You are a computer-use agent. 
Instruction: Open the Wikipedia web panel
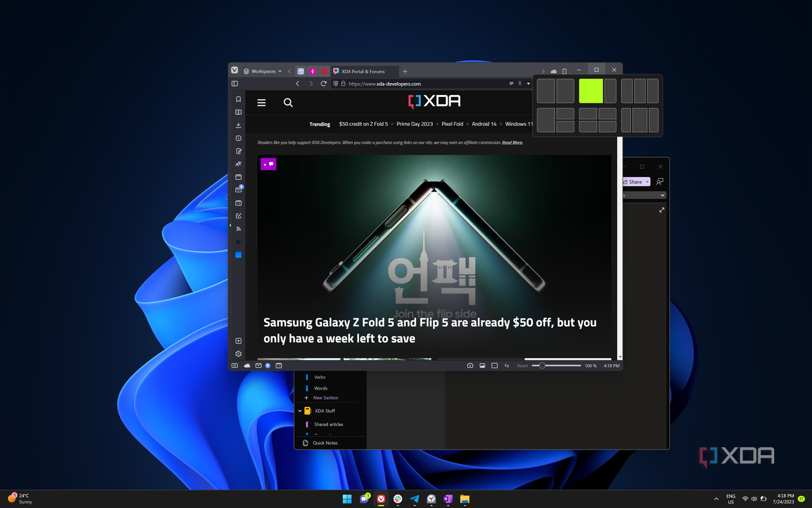coord(238,242)
